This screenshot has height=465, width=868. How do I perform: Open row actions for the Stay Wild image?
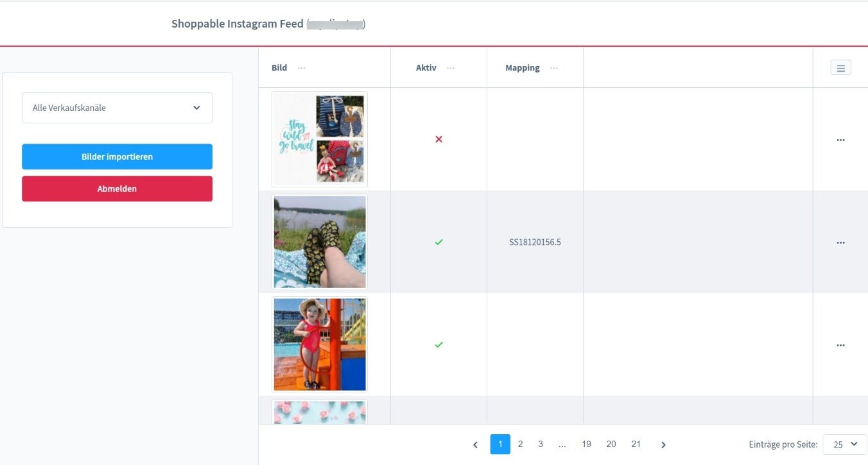pyautogui.click(x=840, y=140)
